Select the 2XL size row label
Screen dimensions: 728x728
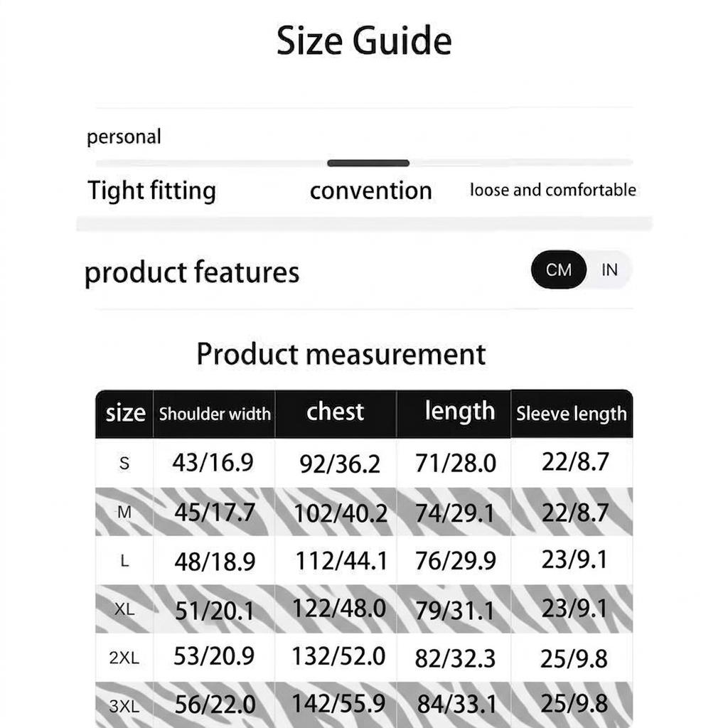[x=124, y=658]
